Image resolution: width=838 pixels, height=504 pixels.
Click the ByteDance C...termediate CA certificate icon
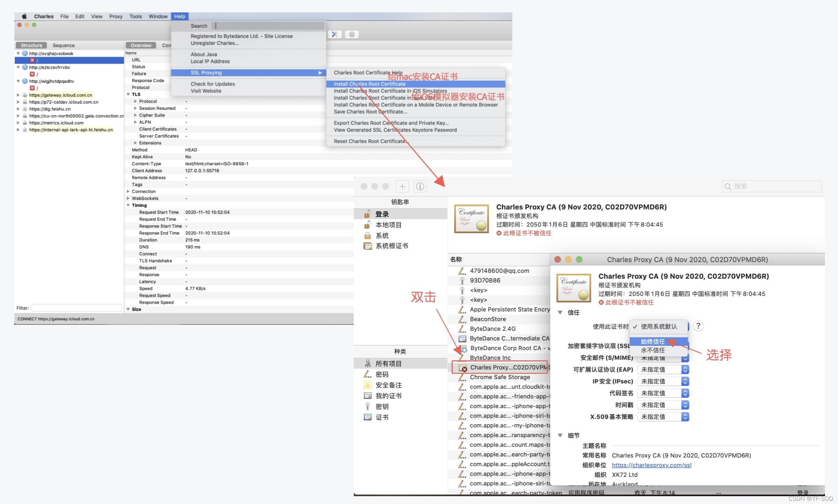(462, 339)
